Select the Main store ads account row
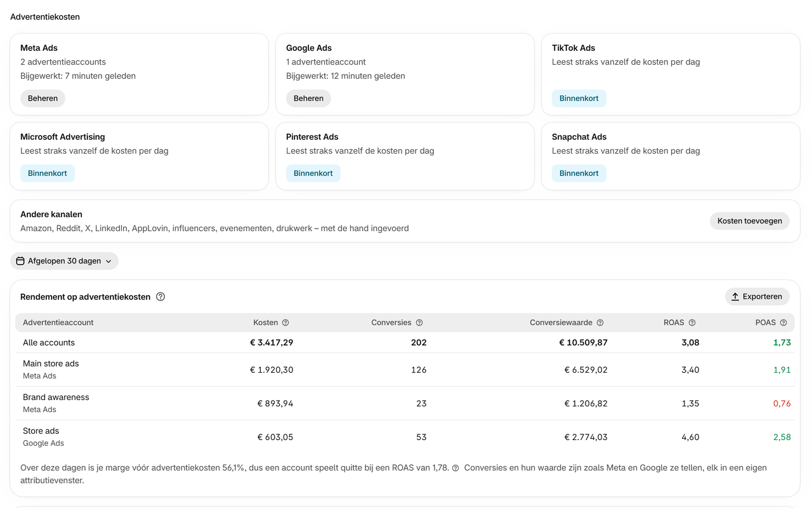Screen dimensions: 812x508 click(405, 370)
